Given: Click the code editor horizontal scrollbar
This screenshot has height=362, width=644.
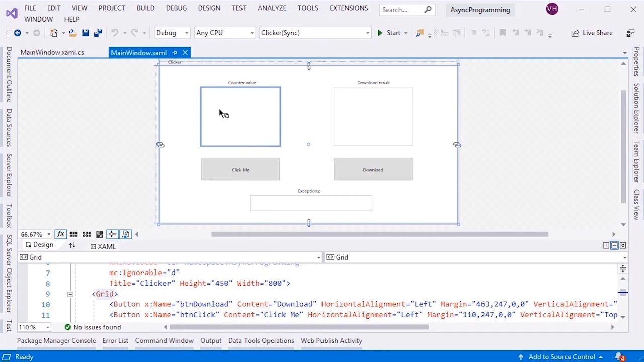Looking at the screenshot, I should (299, 327).
